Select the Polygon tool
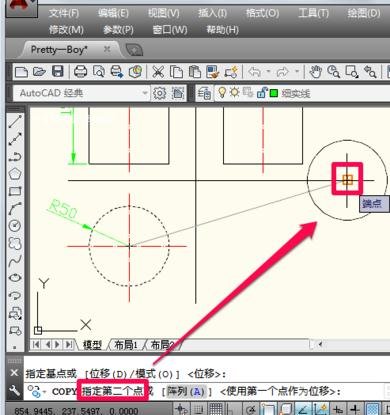The image size is (390, 415). point(15,174)
